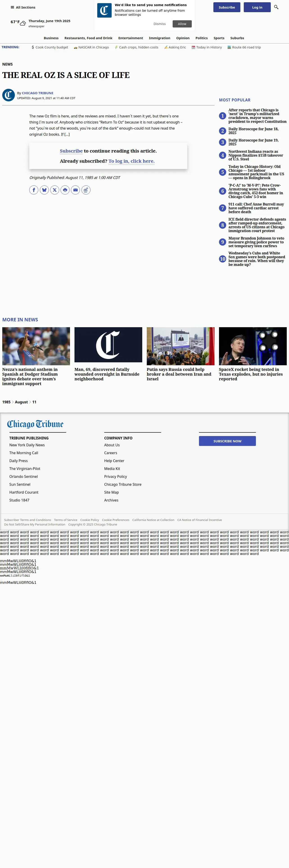Click the weather cloud icon
The height and width of the screenshot is (868, 289).
(23, 23)
